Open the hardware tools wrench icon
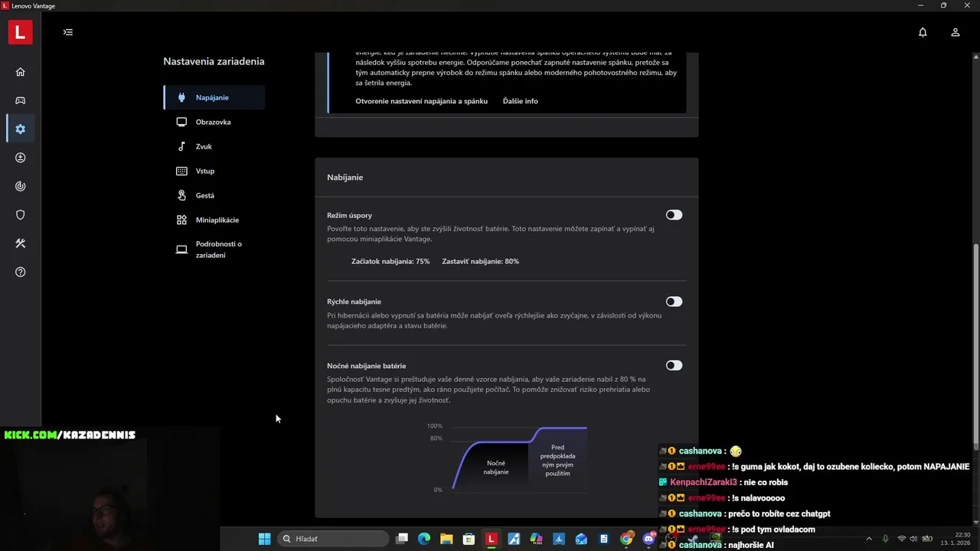The height and width of the screenshot is (551, 980). pos(21,243)
